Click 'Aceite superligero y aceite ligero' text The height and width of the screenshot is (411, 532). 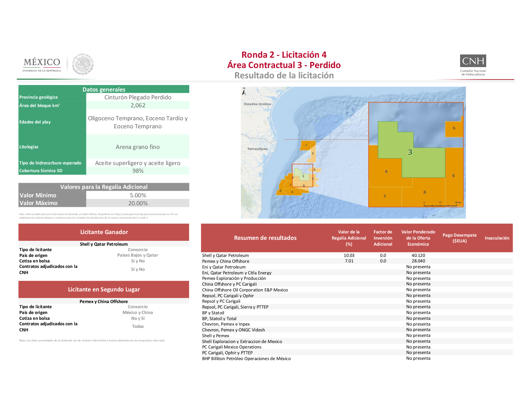(138, 163)
